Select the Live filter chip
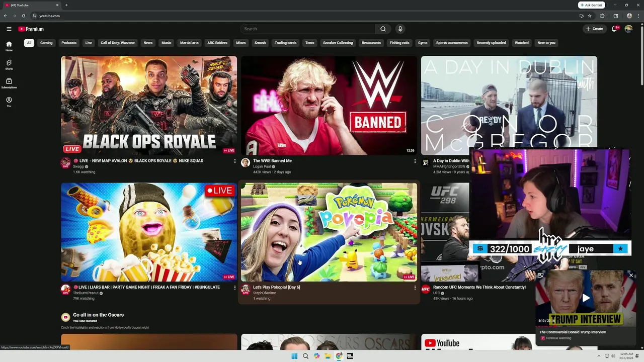 tap(89, 43)
